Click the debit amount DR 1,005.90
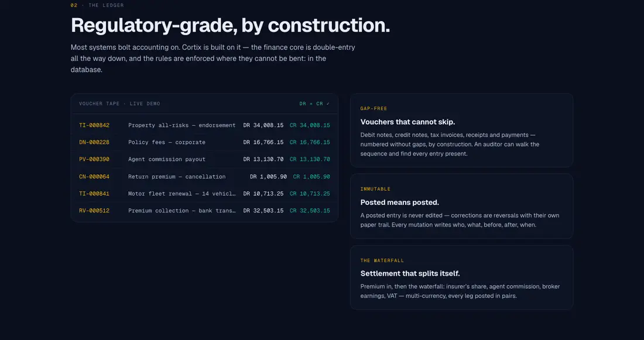This screenshot has height=340, width=644. (268, 177)
